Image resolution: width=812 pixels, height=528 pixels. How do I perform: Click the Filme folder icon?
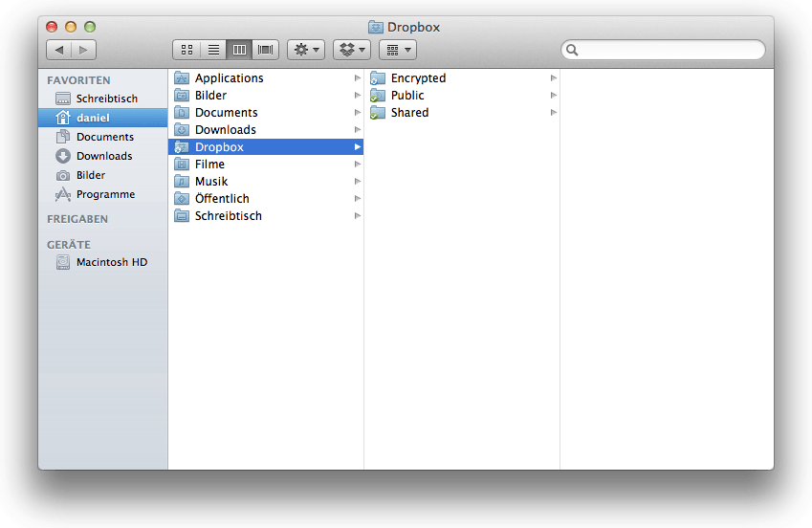coord(182,165)
